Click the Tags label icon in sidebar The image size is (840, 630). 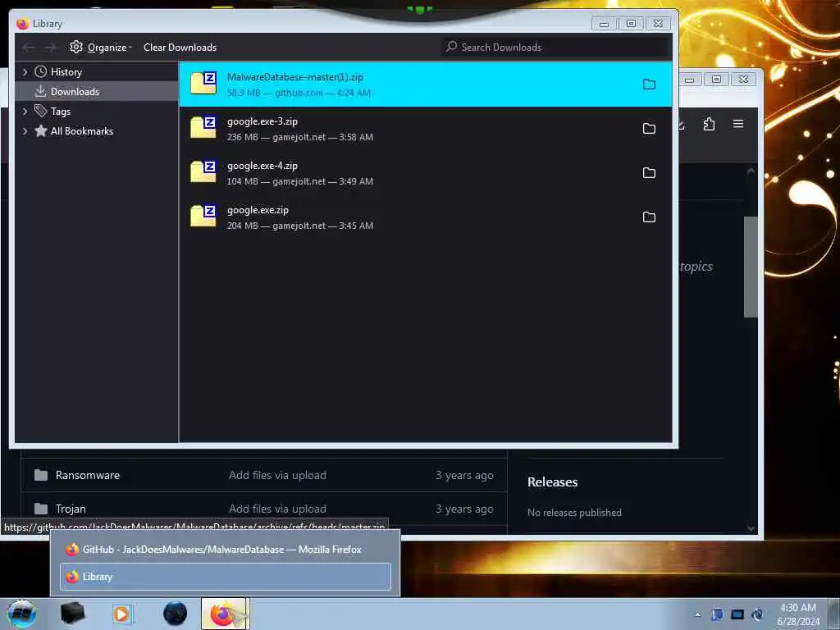coord(41,111)
